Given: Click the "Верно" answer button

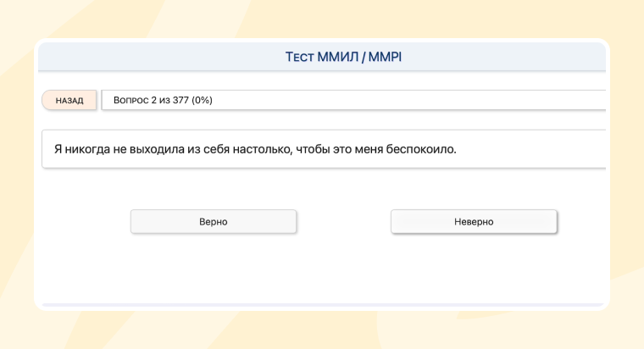Looking at the screenshot, I should pos(213,221).
